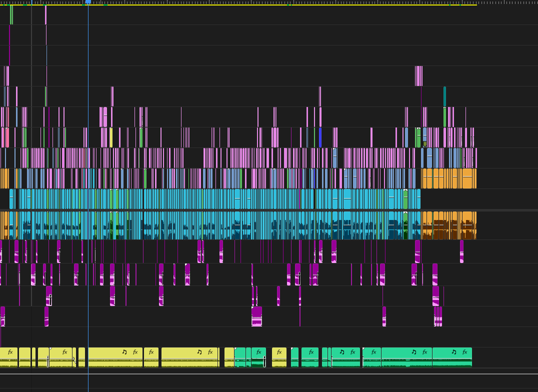Viewport: 538px width, 392px height.
Task: Click the fx badge on the lone yellow clip among green clips
Action: point(279,352)
